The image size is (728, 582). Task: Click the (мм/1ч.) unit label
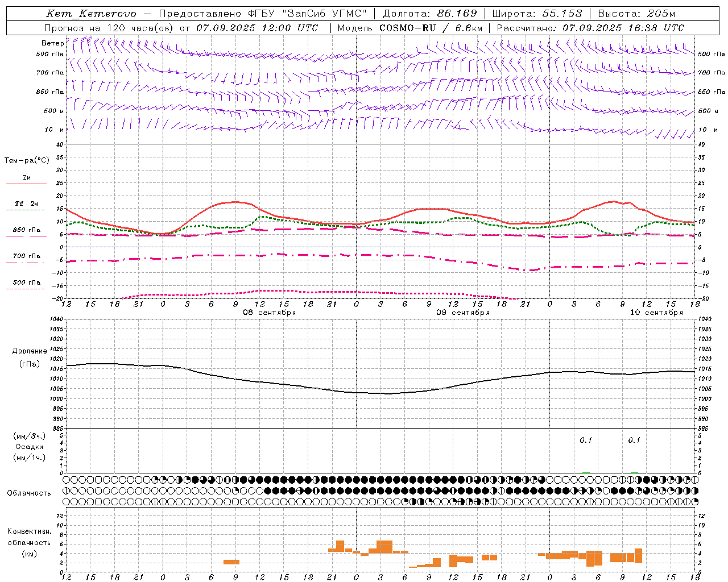tap(29, 458)
